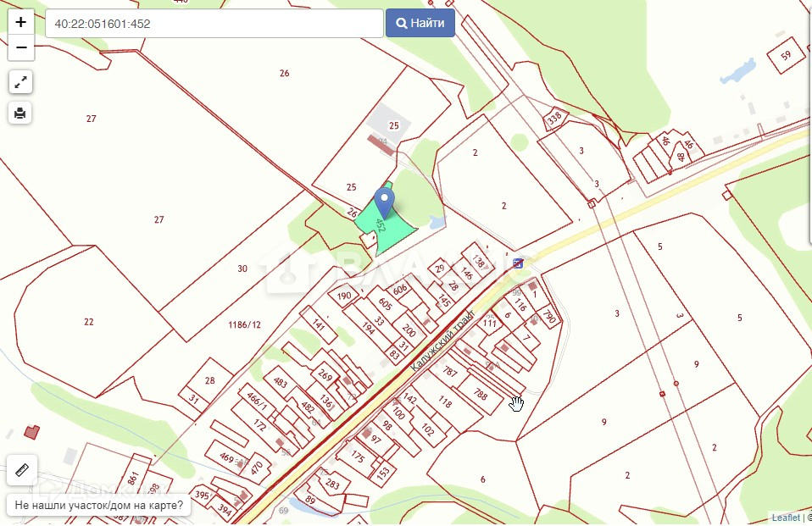Click the print map icon

pos(20,113)
